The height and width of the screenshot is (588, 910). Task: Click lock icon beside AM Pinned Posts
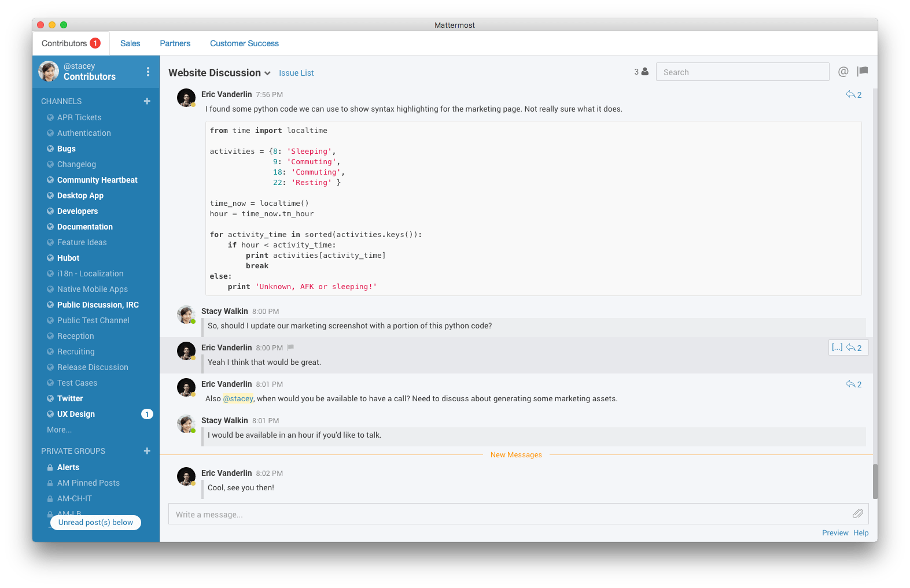coord(50,483)
